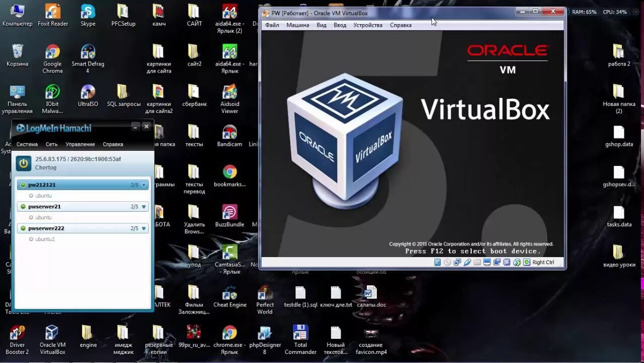This screenshot has height=363, width=644.
Task: Expand the pwserwer222 network dropdown arrow
Action: [x=144, y=228]
